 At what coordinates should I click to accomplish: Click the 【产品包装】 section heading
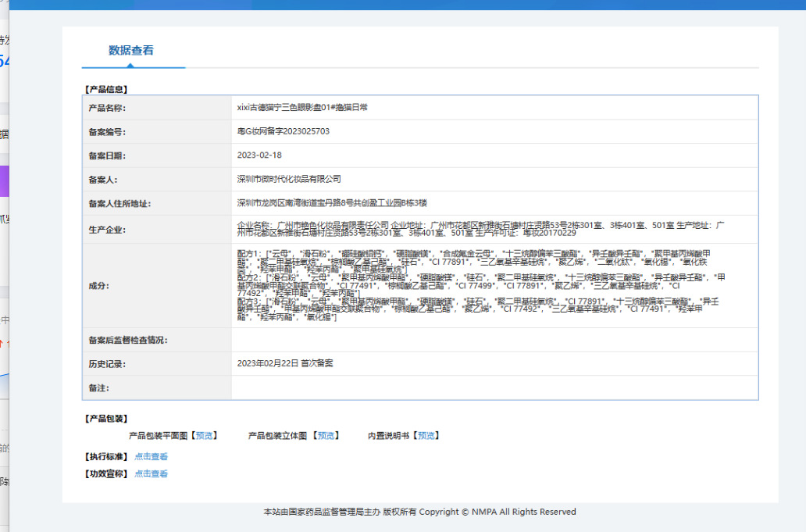click(106, 419)
